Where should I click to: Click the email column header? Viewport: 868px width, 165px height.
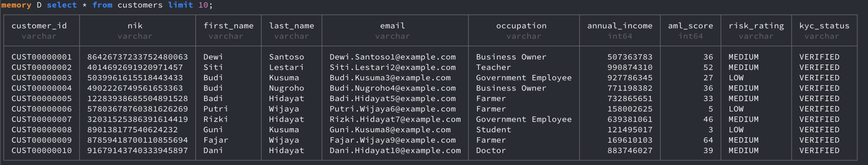(392, 26)
